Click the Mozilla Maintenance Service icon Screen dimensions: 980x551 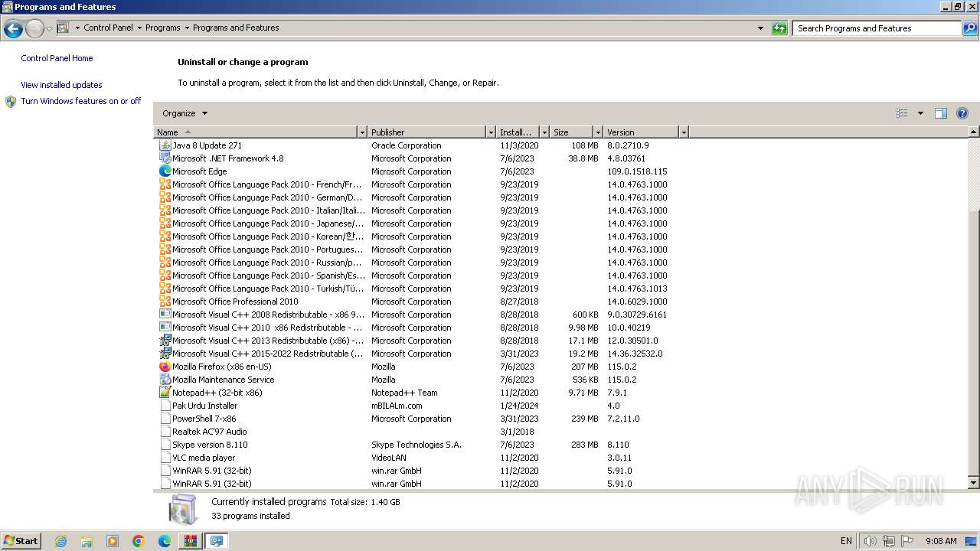pyautogui.click(x=165, y=380)
